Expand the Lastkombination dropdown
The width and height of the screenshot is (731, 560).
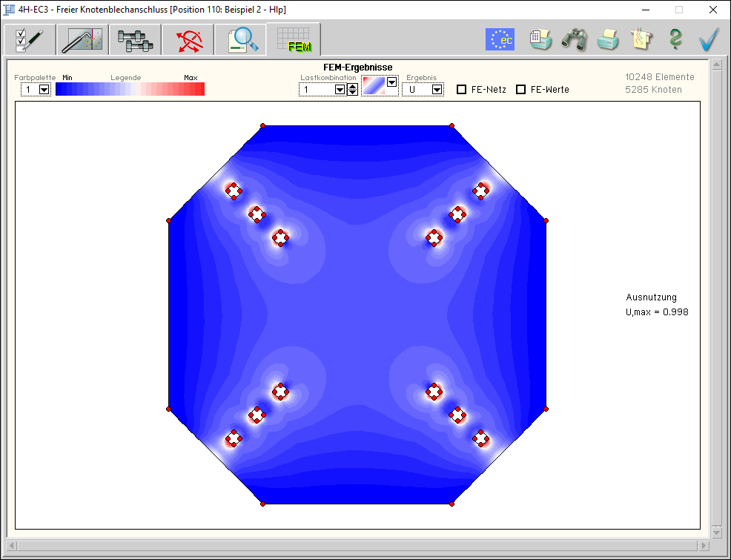pyautogui.click(x=340, y=90)
